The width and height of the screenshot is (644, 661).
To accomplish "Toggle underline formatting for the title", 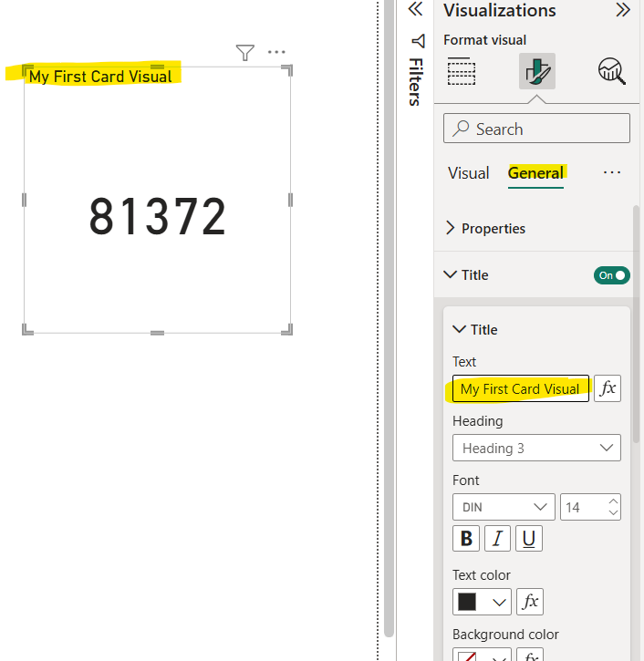I will click(529, 538).
